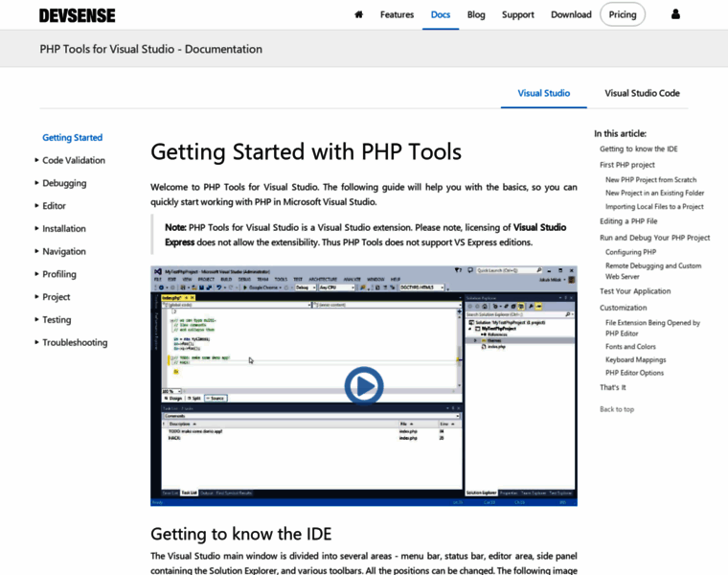Jump to That's It section
728x575 pixels.
click(612, 387)
